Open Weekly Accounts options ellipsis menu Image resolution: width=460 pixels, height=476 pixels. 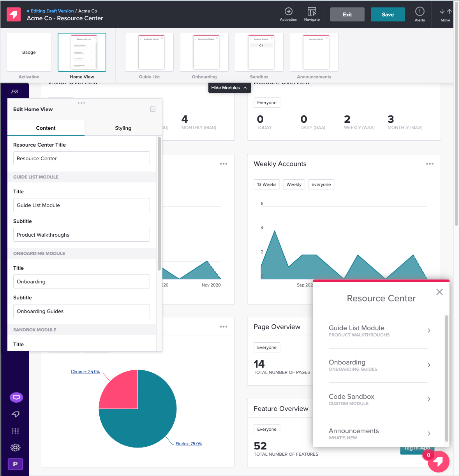(x=430, y=164)
